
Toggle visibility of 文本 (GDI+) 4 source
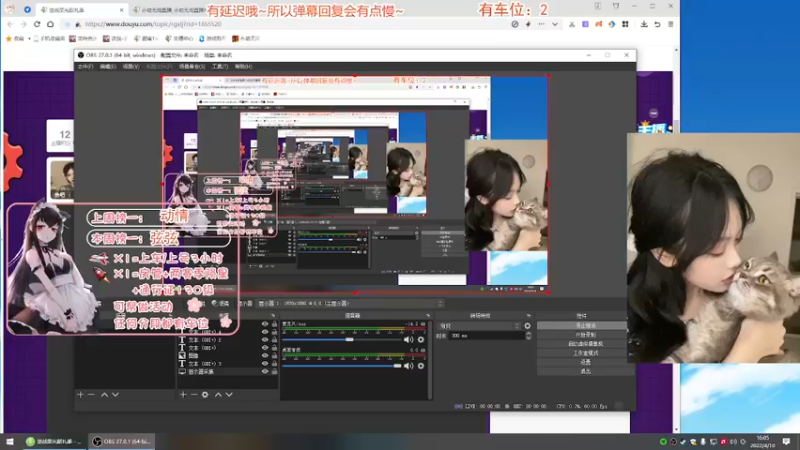(265, 332)
